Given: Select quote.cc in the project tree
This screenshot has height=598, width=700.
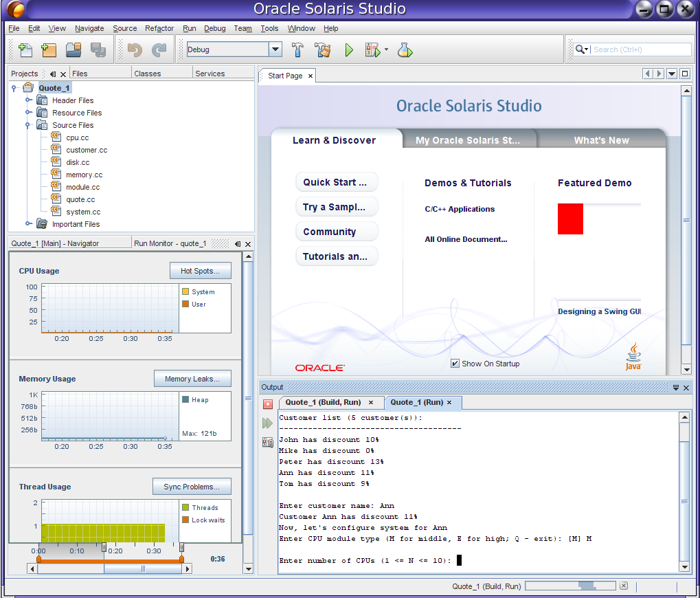Looking at the screenshot, I should (x=80, y=199).
